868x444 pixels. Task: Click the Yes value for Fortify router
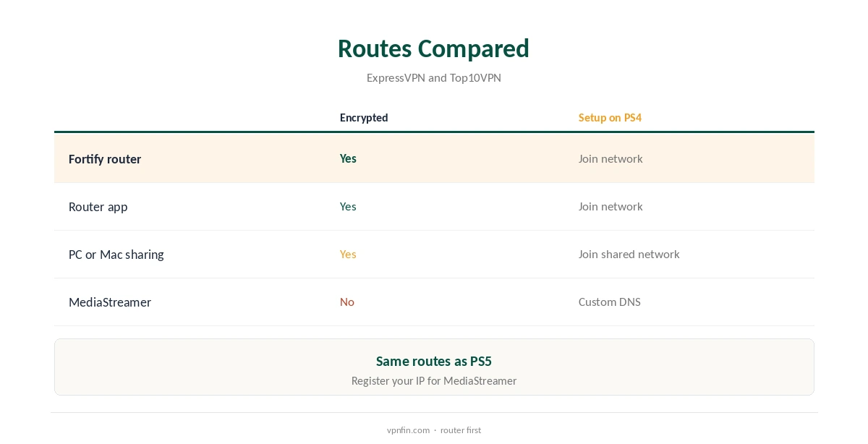pyautogui.click(x=348, y=158)
